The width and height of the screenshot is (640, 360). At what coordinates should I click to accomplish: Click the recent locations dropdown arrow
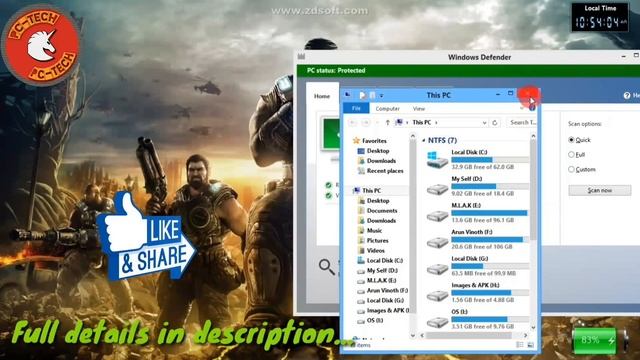point(377,122)
